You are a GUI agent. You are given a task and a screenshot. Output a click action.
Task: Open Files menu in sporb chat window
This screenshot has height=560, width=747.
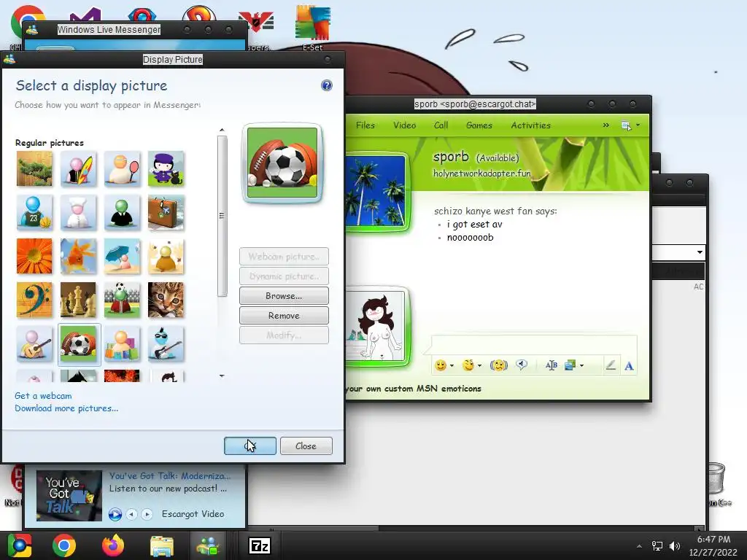pos(365,125)
